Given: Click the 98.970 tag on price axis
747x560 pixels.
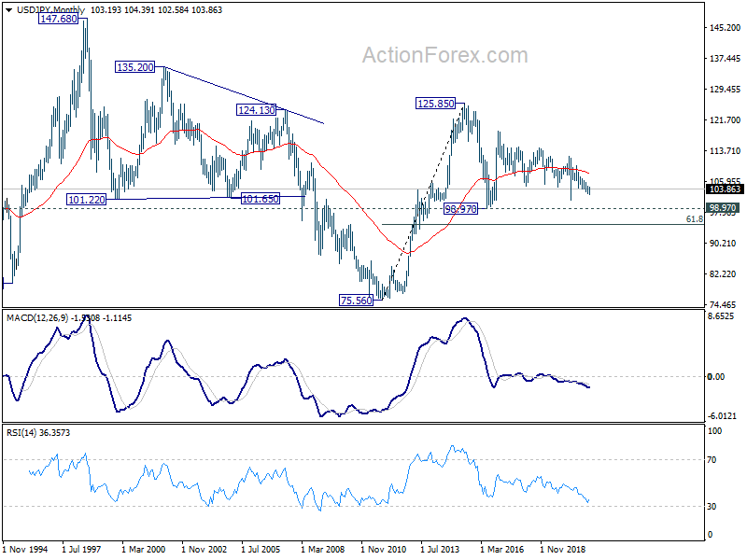Looking at the screenshot, I should [x=723, y=207].
